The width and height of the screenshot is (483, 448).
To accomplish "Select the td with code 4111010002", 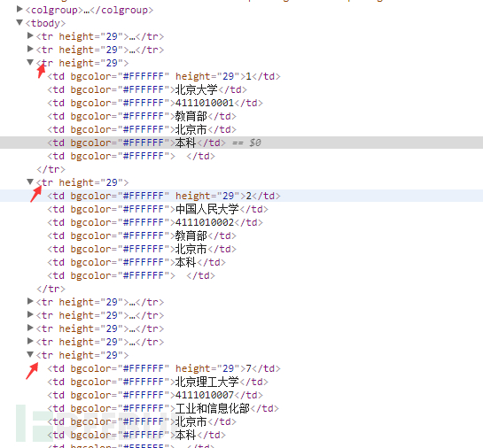I will click(155, 222).
